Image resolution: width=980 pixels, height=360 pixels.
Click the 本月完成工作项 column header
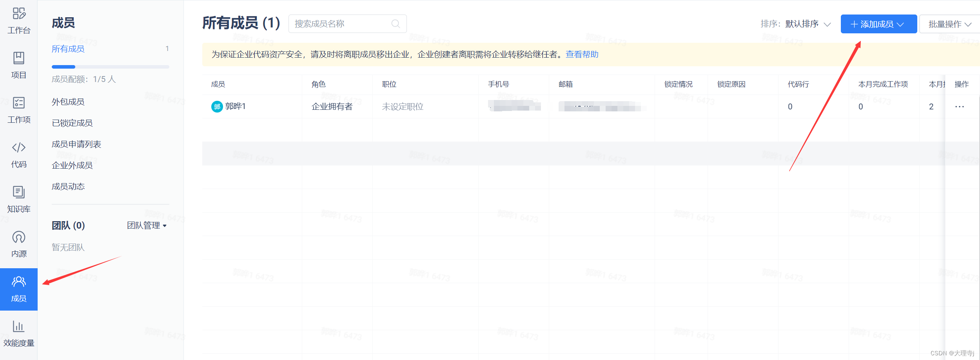tap(883, 84)
